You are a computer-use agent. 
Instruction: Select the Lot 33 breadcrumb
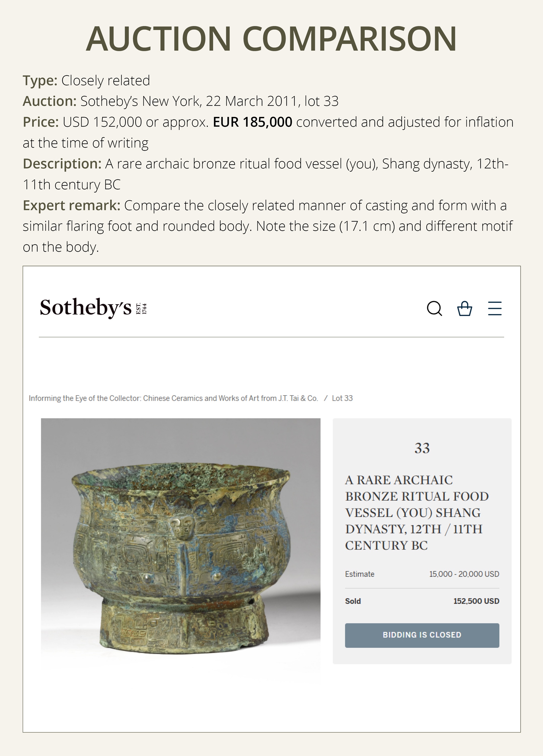coord(342,398)
